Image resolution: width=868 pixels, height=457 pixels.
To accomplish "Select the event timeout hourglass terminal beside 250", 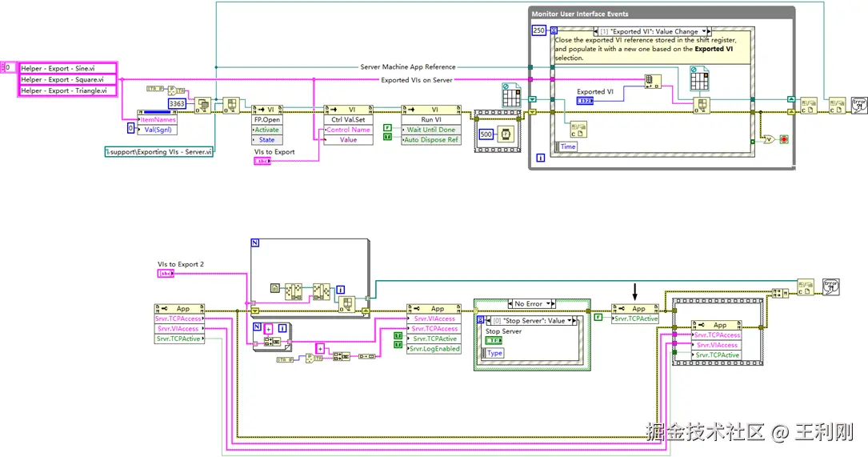I will coord(554,30).
